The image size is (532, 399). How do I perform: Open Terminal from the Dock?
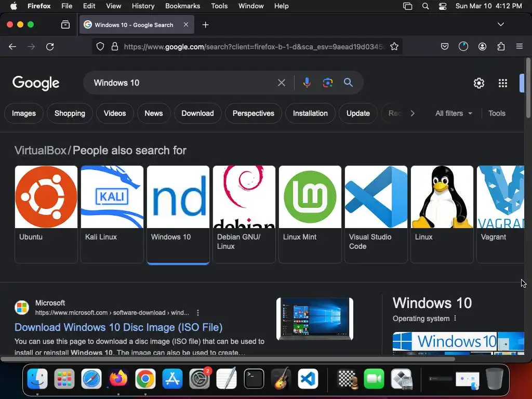(x=254, y=379)
